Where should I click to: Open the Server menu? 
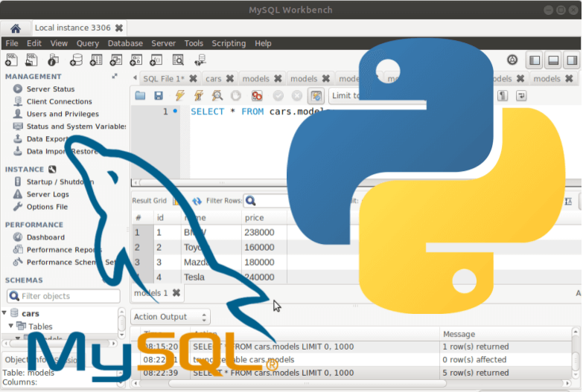(163, 43)
